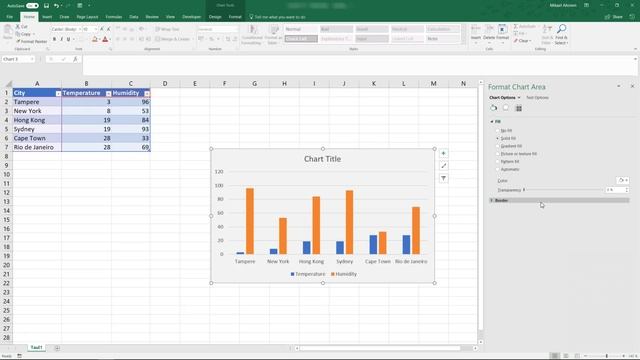Select Picture or texture fill option
This screenshot has height=360, width=640.
click(498, 154)
